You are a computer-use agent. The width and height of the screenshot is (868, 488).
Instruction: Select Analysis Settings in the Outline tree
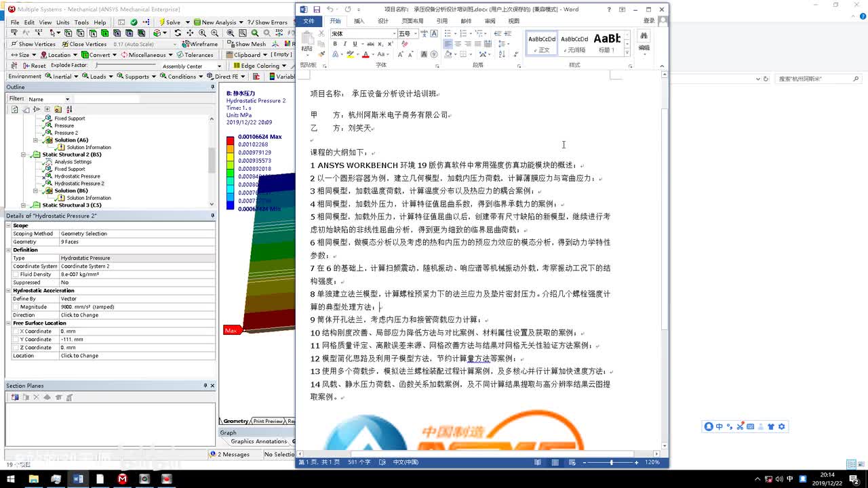coord(73,162)
